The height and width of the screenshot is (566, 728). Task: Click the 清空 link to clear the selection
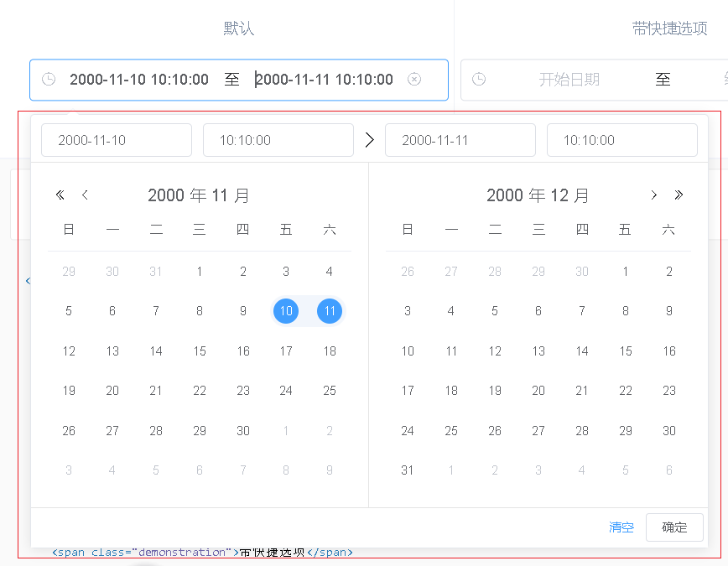click(621, 527)
